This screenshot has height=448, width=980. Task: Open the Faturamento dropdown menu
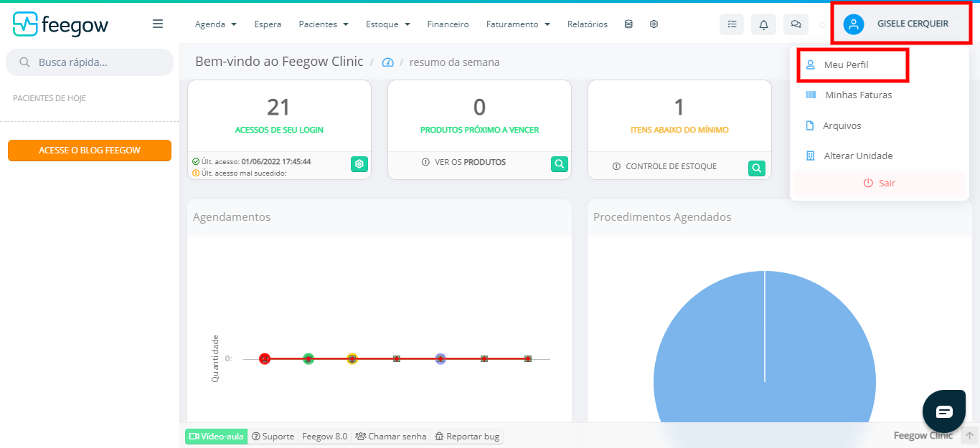[x=518, y=24]
